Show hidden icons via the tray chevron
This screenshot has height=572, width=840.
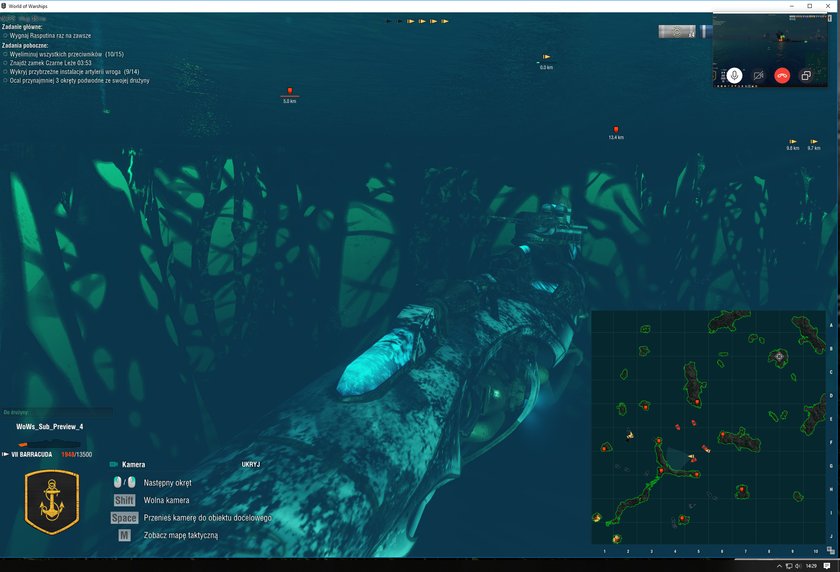pos(779,566)
